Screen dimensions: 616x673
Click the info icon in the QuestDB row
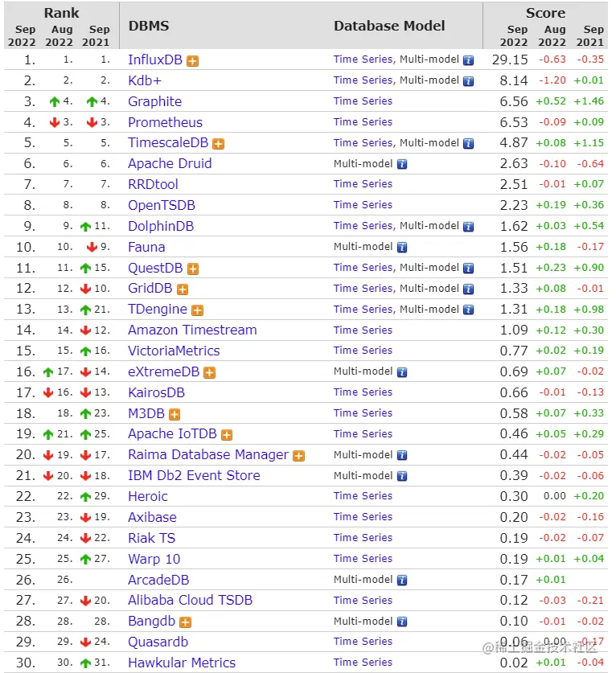point(468,269)
